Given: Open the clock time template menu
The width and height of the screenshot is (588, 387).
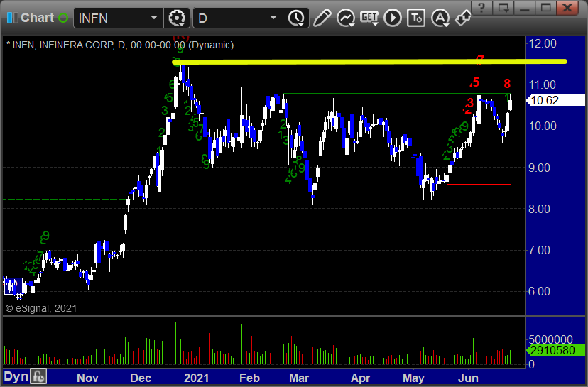Looking at the screenshot, I should pyautogui.click(x=297, y=18).
